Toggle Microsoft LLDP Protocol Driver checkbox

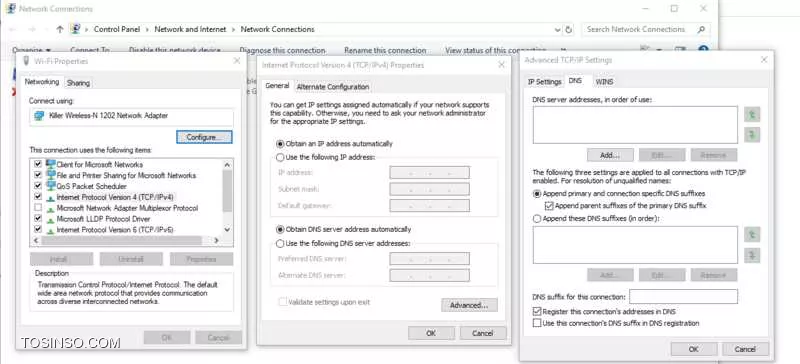tap(38, 219)
